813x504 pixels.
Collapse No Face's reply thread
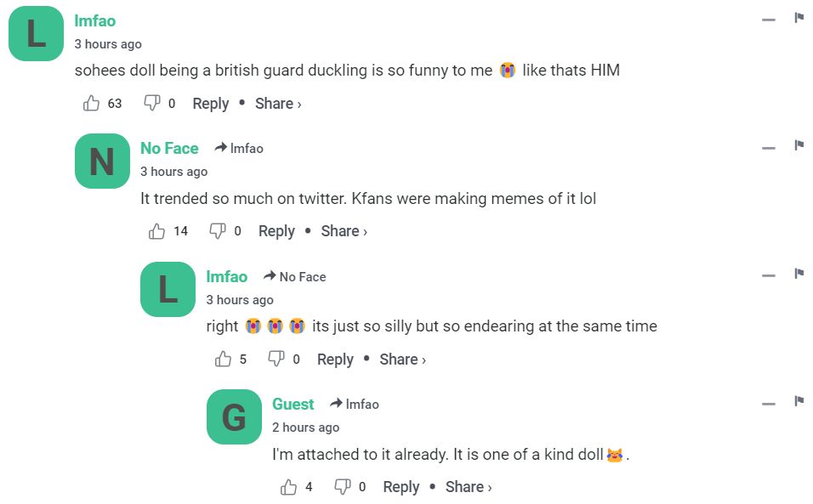tap(769, 148)
